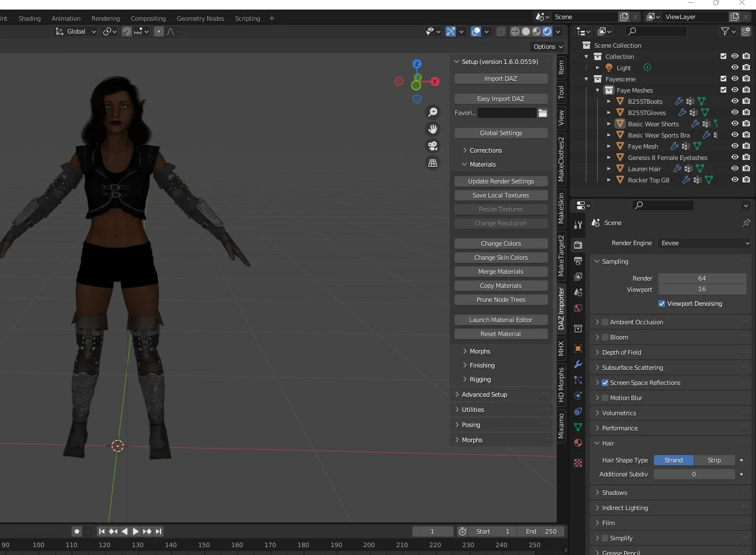
Task: Click the play animation button
Action: 135,531
